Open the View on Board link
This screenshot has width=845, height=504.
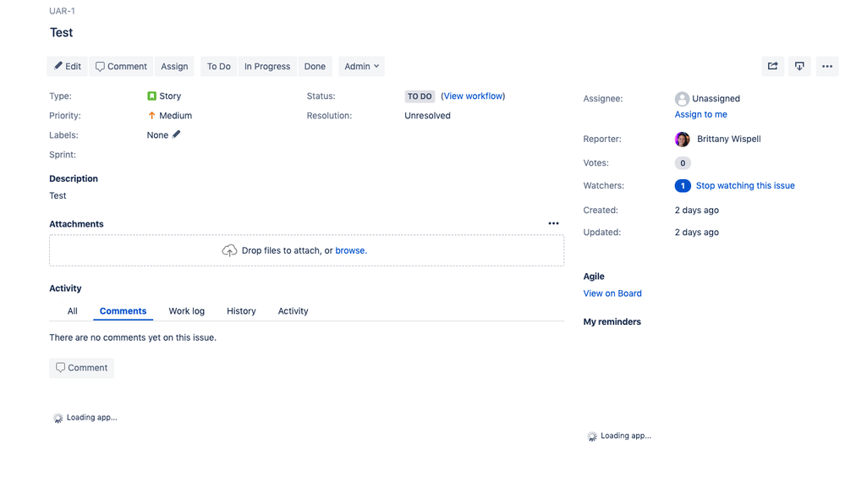click(x=612, y=293)
